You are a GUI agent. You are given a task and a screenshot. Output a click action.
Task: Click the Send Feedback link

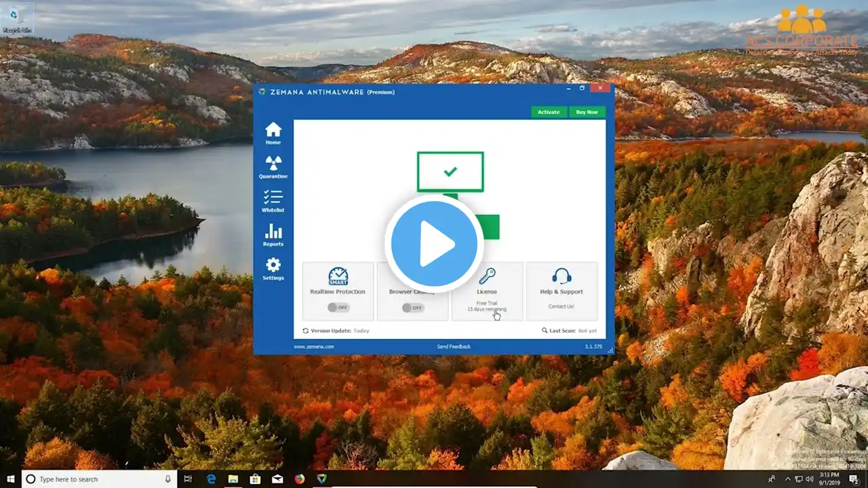(x=454, y=346)
